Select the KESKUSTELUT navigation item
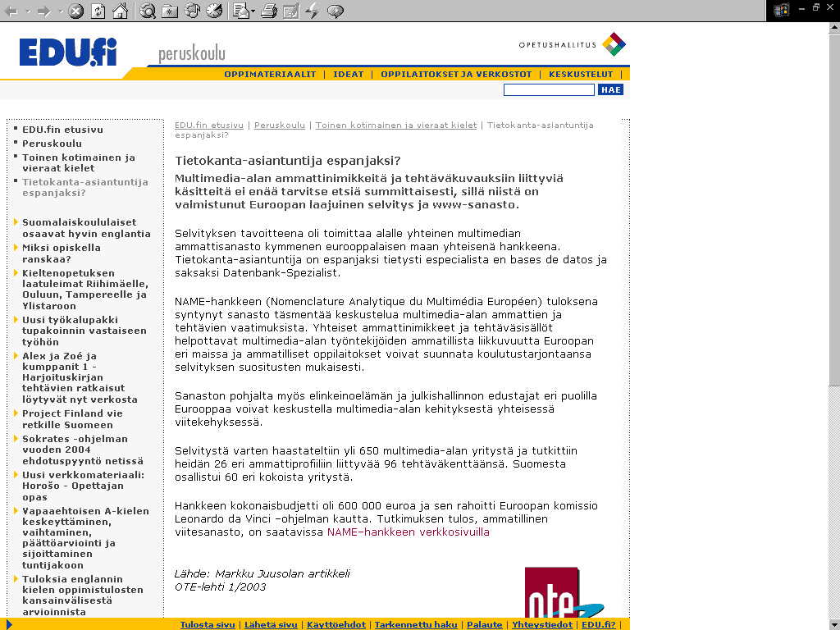Screen dimensions: 840x630 click(x=581, y=74)
